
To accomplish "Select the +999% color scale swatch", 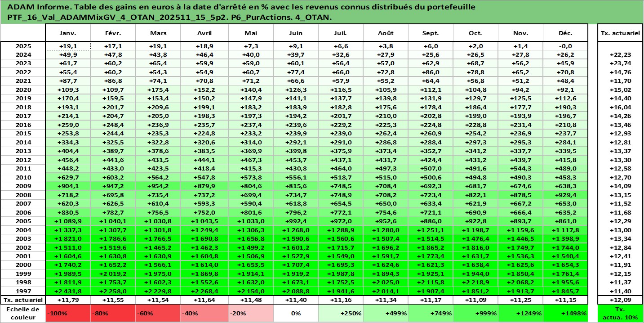I will [475, 313].
